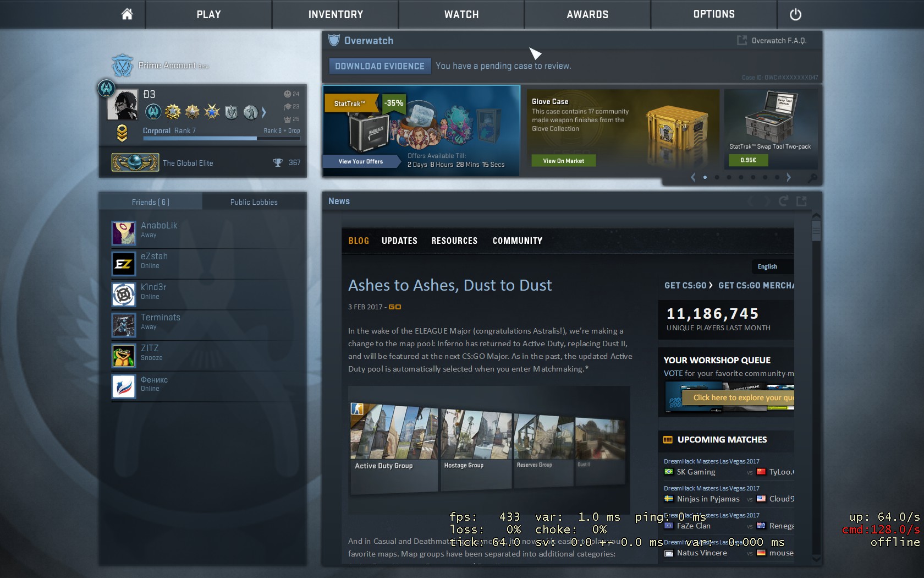Click the Corporal rank chevron icon
This screenshot has height=578, width=924.
[122, 133]
